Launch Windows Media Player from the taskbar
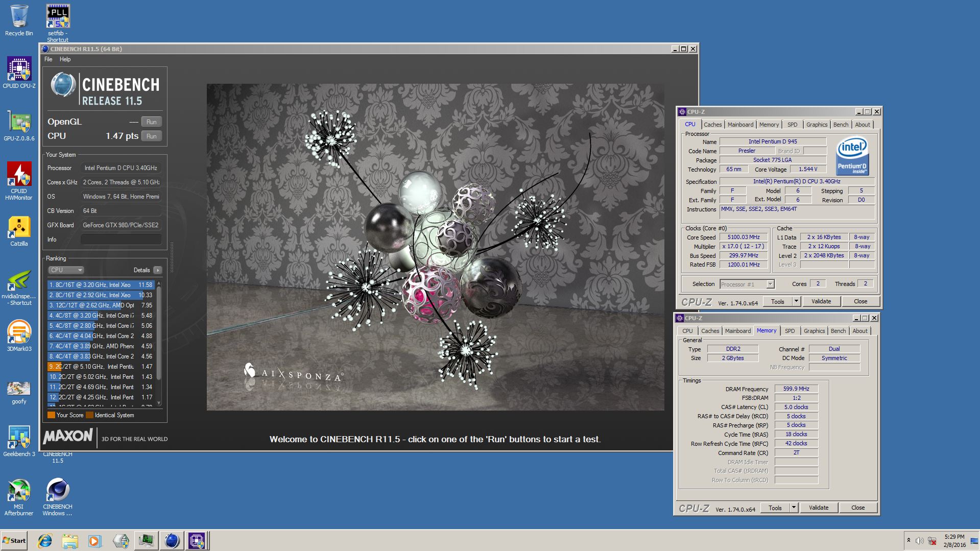This screenshot has width=980, height=551. (95, 541)
